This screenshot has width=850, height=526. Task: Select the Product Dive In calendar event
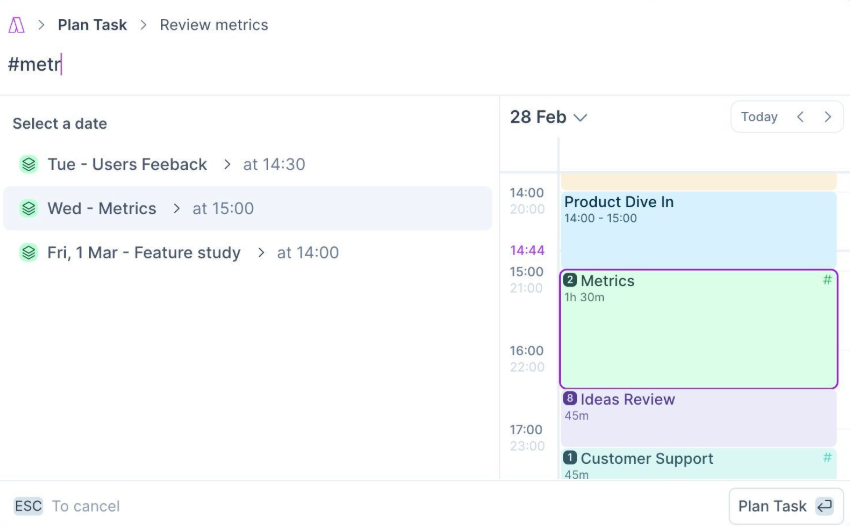(697, 228)
